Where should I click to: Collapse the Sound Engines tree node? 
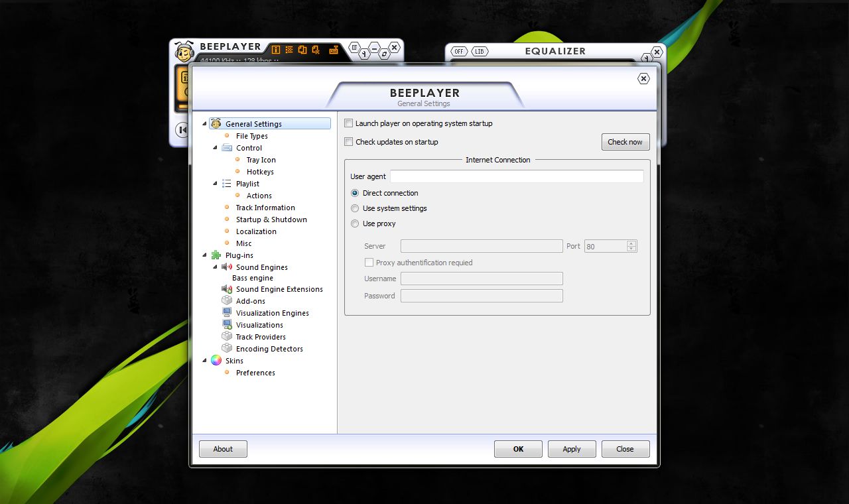[x=215, y=267]
